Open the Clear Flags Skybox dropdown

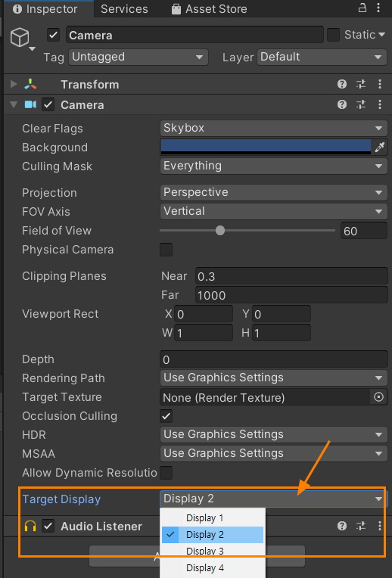[x=274, y=129]
